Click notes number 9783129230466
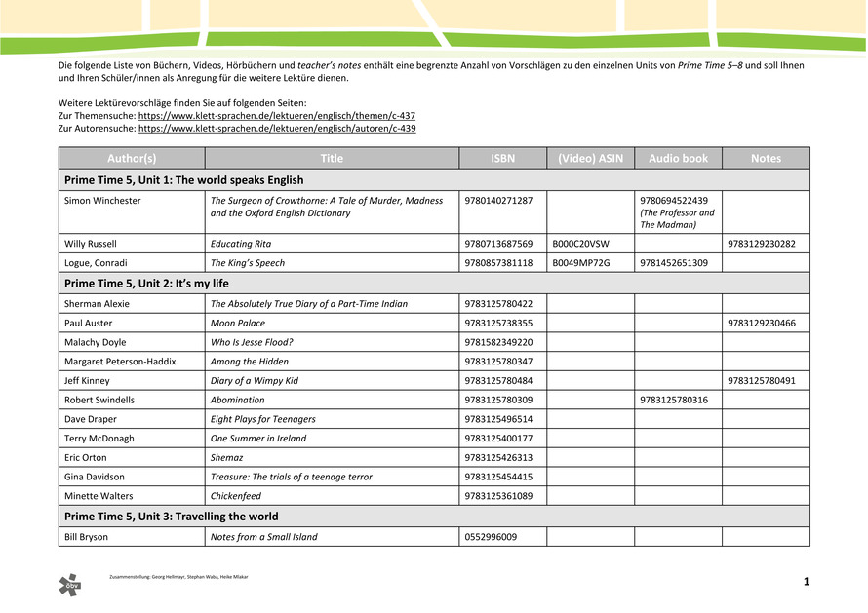Viewport: 868px width, 613px height. (x=761, y=324)
